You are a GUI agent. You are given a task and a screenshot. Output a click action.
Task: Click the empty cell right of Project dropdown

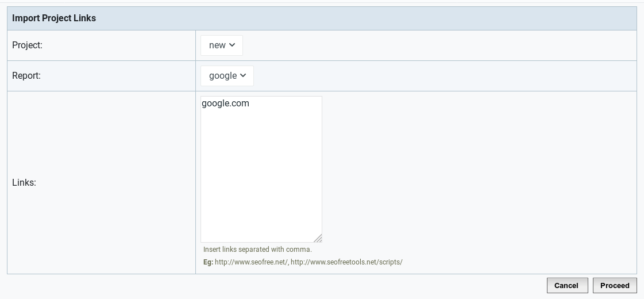pos(439,45)
